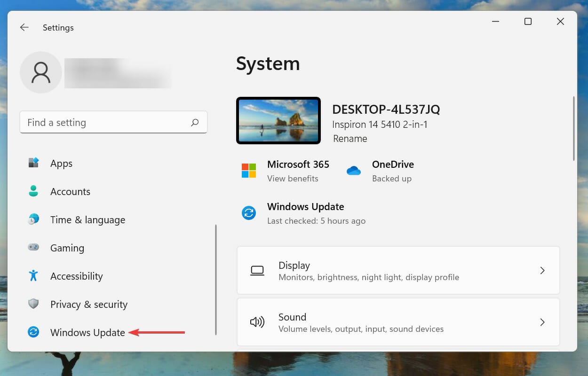Click the desktop wallpaper preview thumbnail
The image size is (588, 376).
click(278, 120)
